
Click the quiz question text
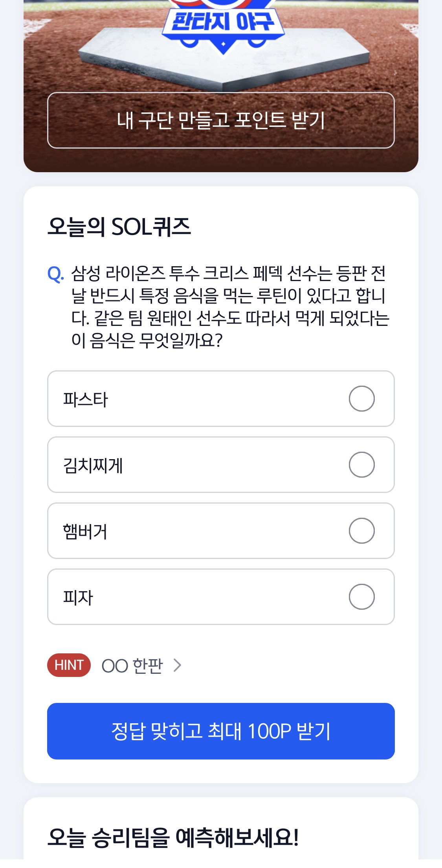tap(230, 307)
